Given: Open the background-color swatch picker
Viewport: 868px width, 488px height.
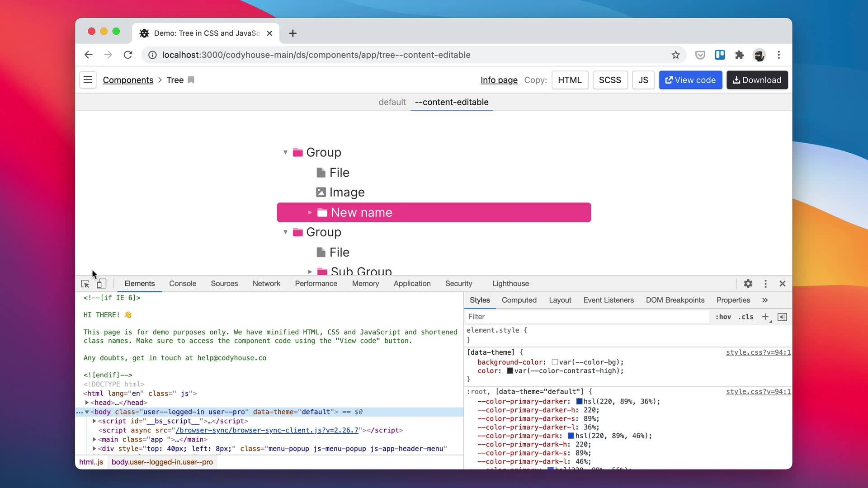Looking at the screenshot, I should click(555, 362).
